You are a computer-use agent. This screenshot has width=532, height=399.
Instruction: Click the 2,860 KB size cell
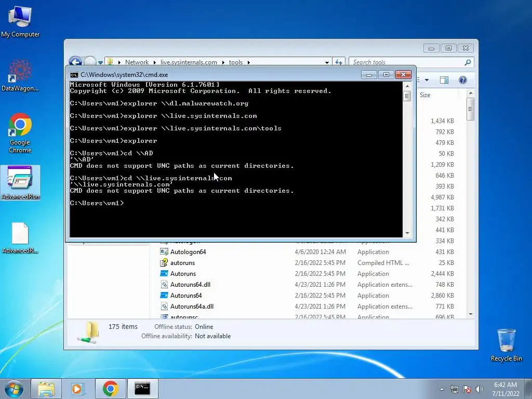click(x=443, y=295)
